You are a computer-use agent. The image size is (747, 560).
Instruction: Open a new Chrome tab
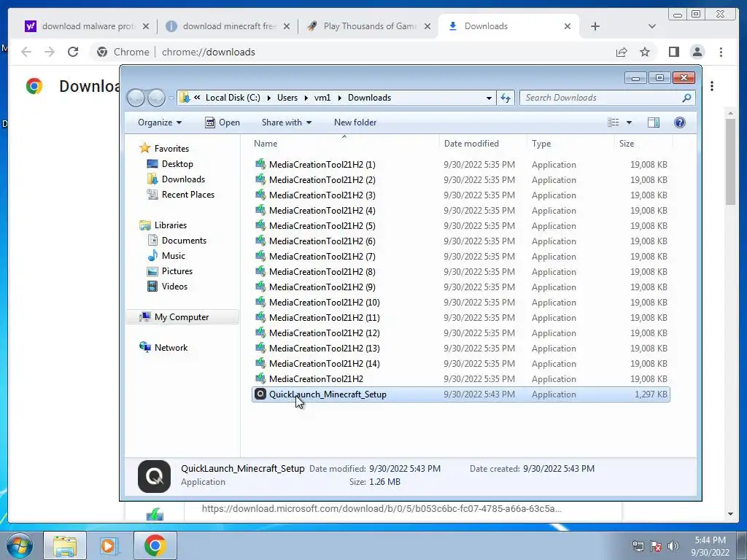595,26
